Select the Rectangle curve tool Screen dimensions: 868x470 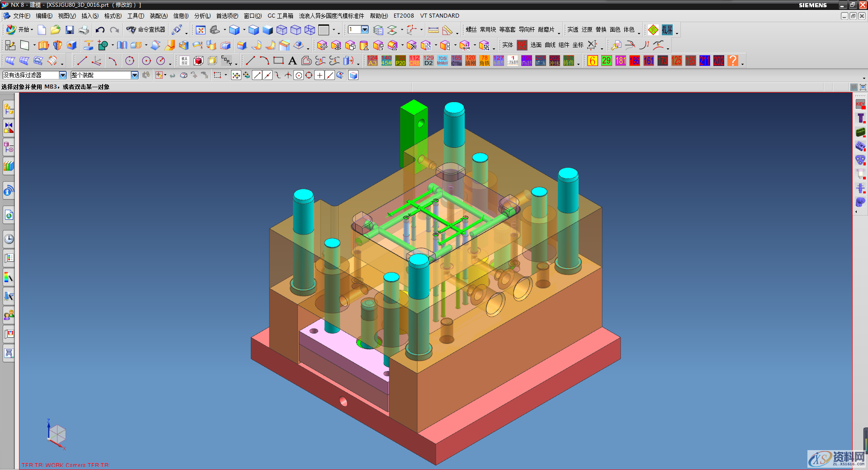point(278,61)
